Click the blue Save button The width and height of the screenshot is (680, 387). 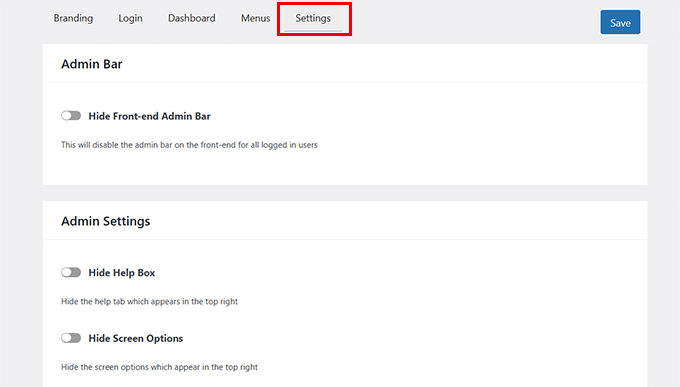[620, 22]
